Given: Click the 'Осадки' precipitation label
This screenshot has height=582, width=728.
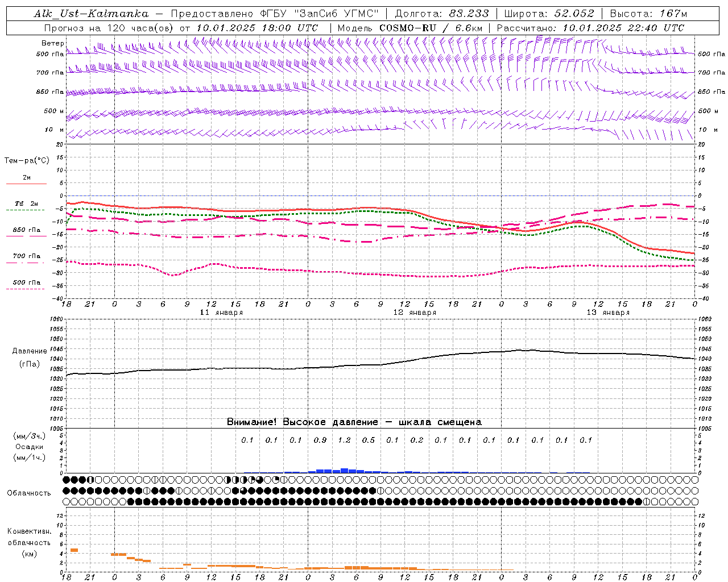Looking at the screenshot, I should click(30, 447).
